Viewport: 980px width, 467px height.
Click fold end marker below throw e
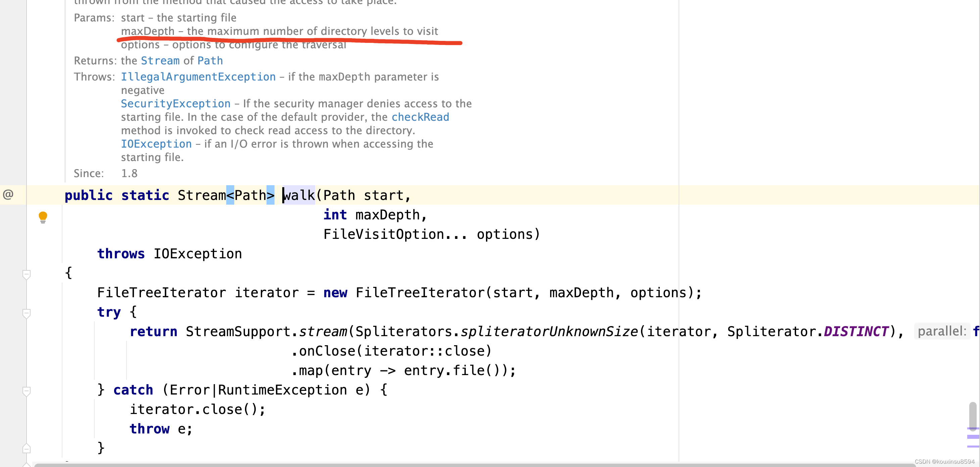[x=26, y=449]
